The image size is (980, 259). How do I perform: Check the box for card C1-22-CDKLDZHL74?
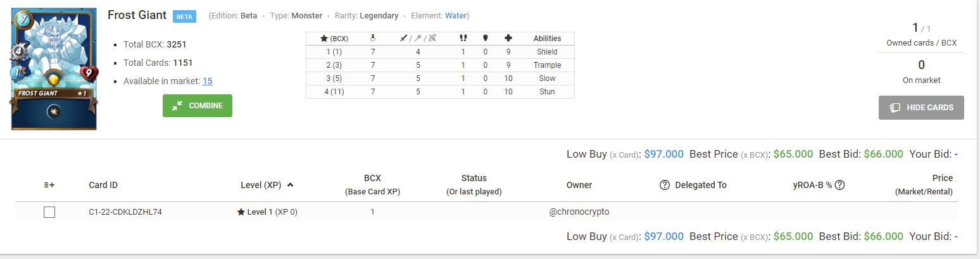(49, 212)
